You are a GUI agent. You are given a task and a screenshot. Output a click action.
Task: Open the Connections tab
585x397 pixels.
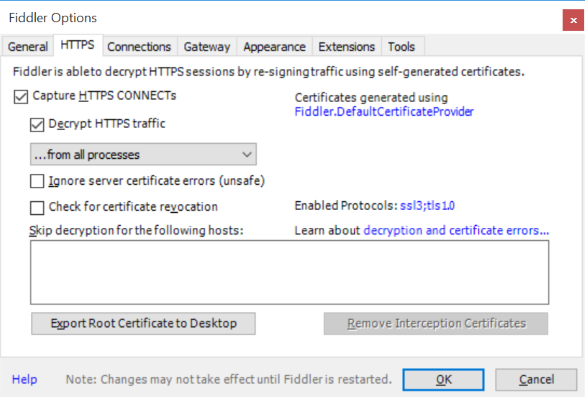(x=139, y=47)
